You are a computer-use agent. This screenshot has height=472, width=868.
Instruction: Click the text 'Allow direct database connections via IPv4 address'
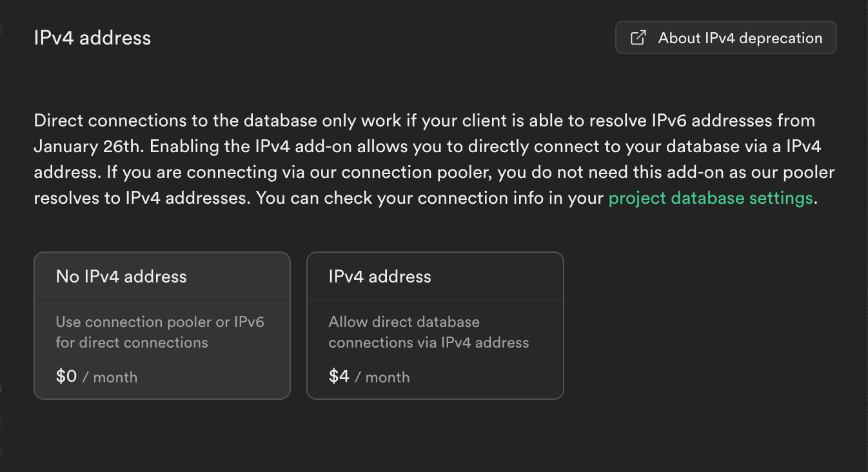click(x=429, y=332)
